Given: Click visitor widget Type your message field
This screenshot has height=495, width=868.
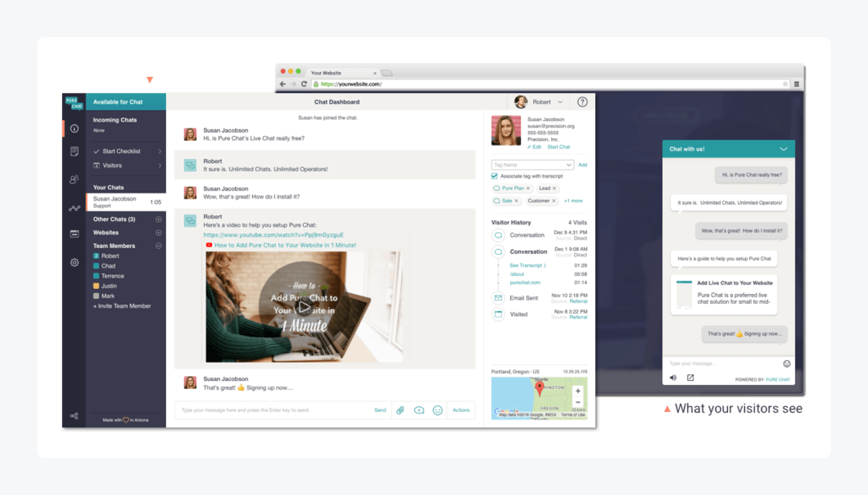Looking at the screenshot, I should pyautogui.click(x=722, y=363).
